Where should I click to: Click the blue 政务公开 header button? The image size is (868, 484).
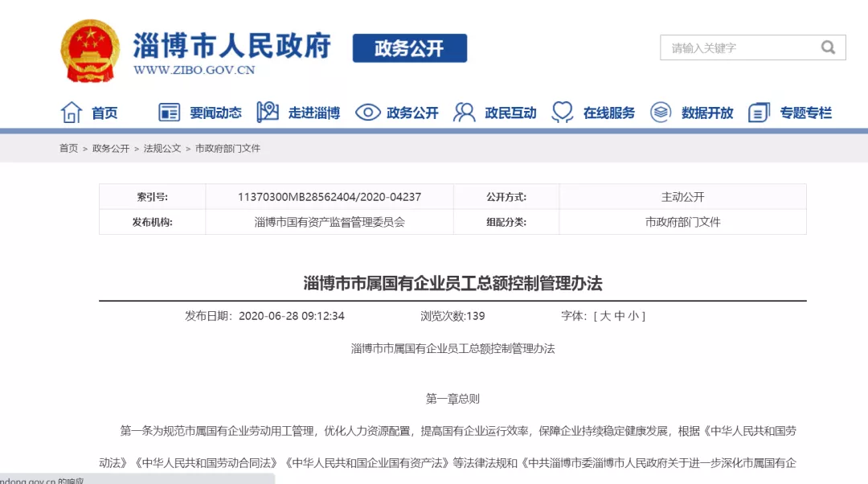pyautogui.click(x=409, y=48)
